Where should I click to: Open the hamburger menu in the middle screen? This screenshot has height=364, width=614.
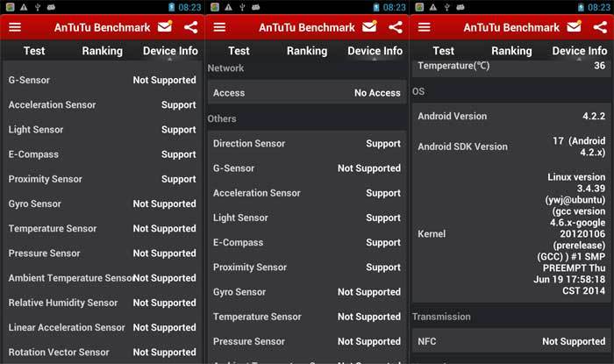(x=218, y=26)
